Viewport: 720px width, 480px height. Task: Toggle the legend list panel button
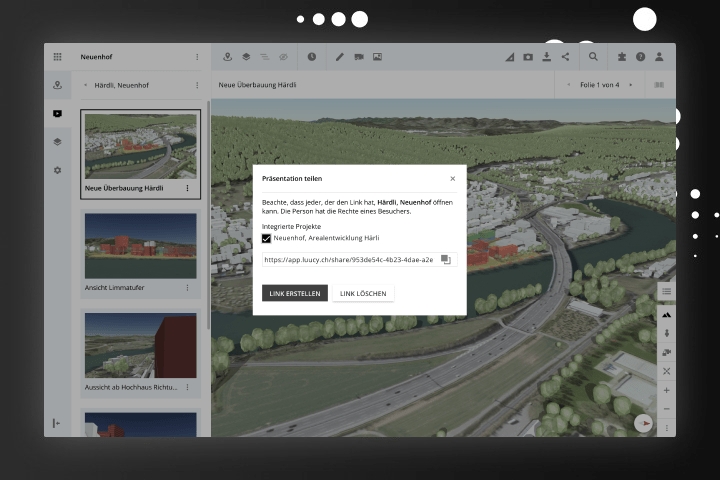[667, 291]
